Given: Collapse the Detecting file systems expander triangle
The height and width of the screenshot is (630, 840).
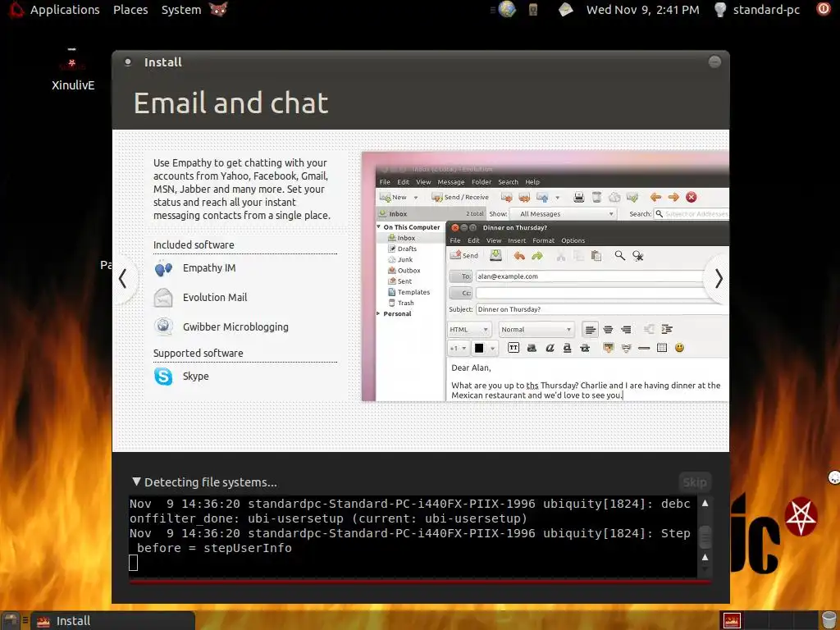Looking at the screenshot, I should point(137,482).
